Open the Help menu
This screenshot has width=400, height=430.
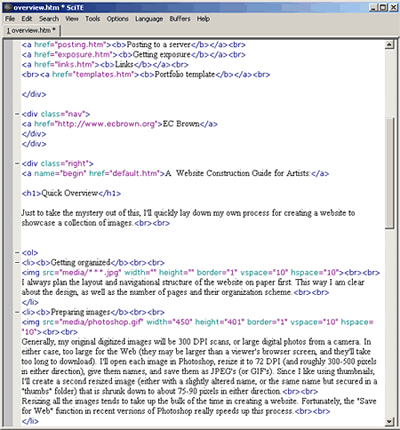[x=203, y=19]
